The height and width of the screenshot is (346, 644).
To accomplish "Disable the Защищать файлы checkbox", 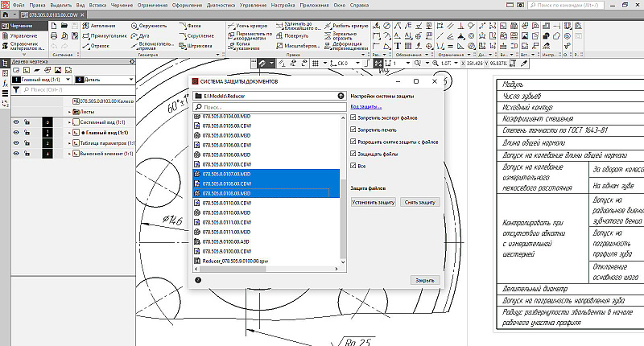I will click(x=353, y=153).
